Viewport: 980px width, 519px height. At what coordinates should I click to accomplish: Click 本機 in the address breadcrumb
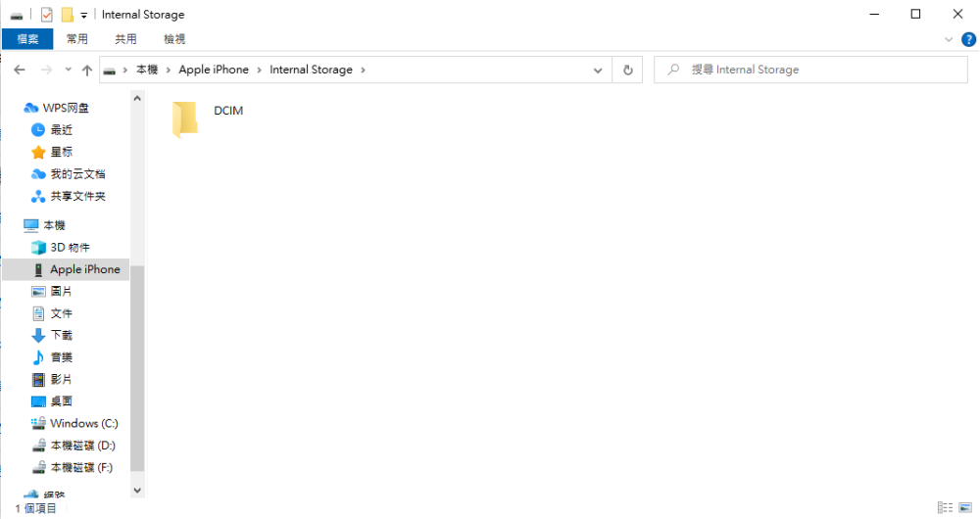(147, 70)
